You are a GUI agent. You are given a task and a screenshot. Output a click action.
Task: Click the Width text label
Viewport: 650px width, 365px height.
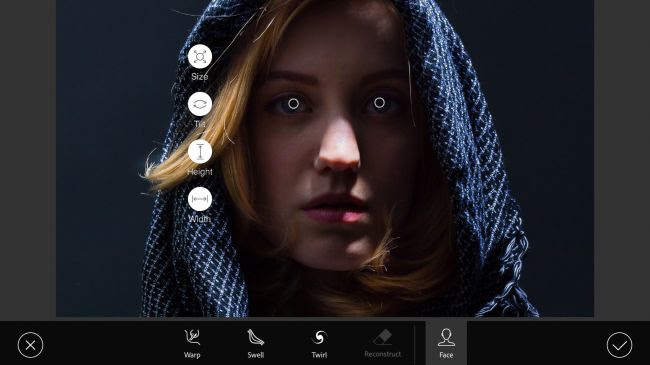(x=199, y=219)
